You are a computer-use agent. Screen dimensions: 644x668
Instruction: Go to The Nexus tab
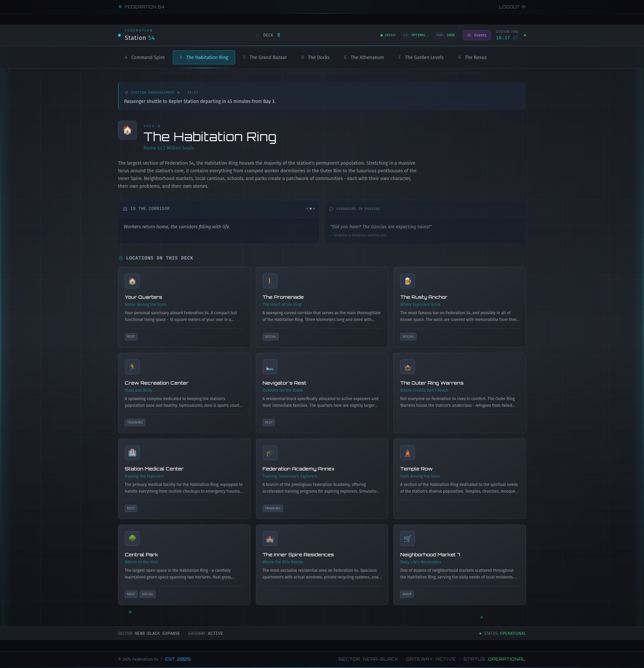(472, 57)
